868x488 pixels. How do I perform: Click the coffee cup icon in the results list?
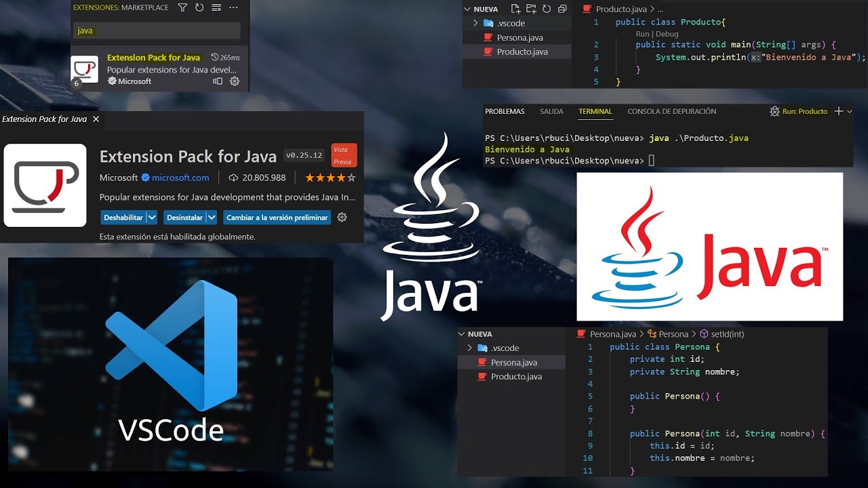point(85,69)
